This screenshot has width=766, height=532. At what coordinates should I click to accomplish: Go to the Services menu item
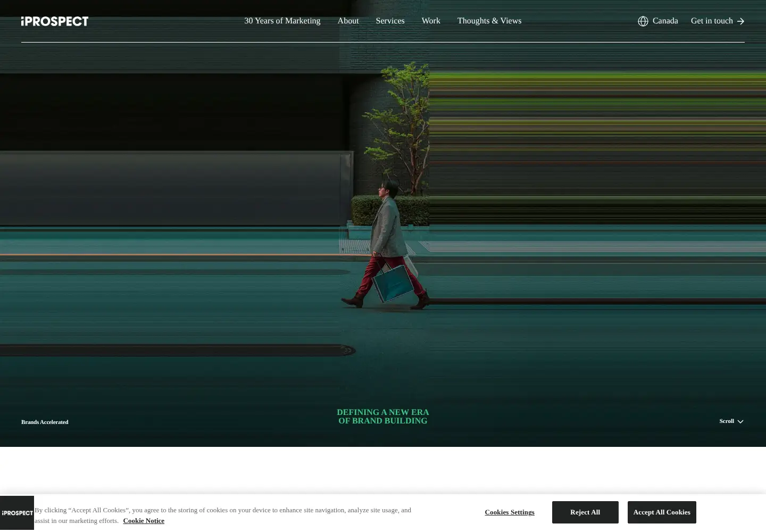click(390, 21)
